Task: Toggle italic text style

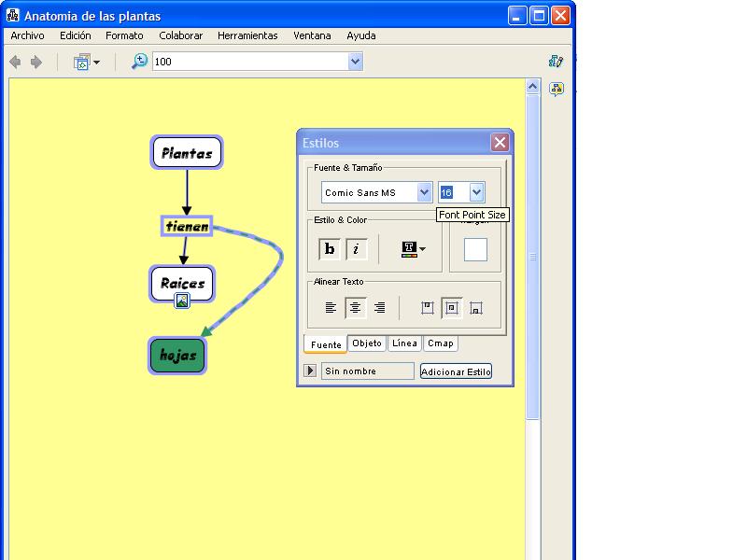Action: click(356, 249)
